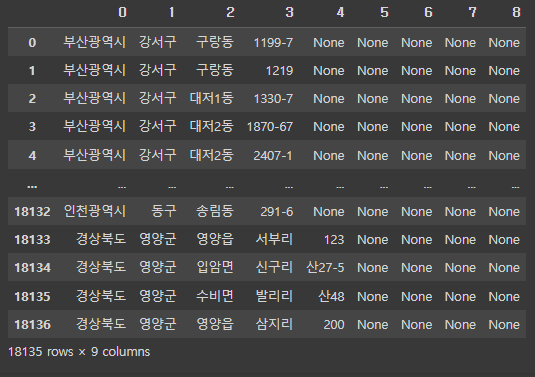Select cell value 200 in row 18136
535x377 pixels.
[334, 324]
